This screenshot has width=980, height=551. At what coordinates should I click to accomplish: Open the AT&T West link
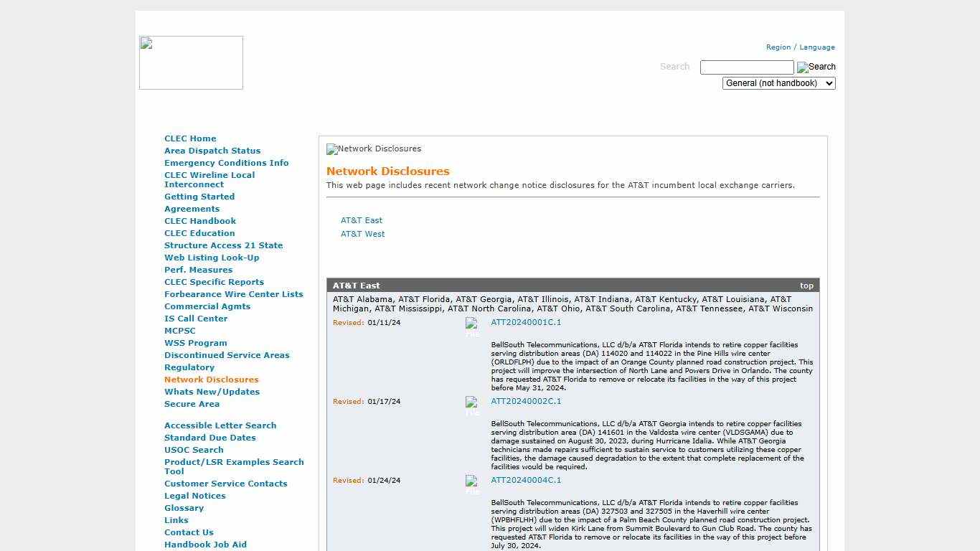(x=362, y=234)
